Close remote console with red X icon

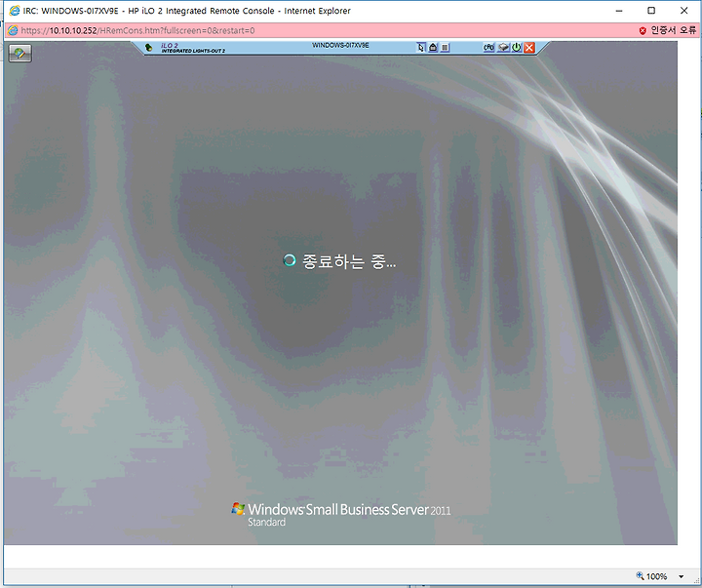(529, 47)
